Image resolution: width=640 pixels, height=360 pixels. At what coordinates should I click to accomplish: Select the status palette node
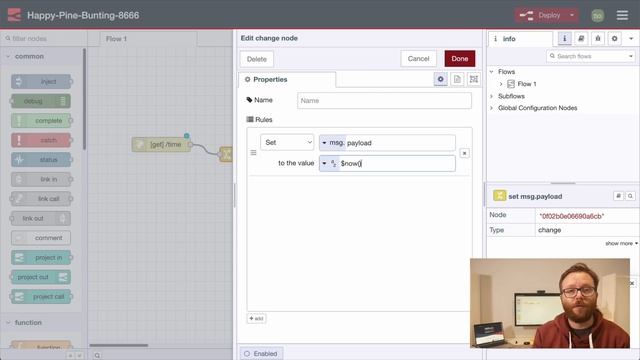click(41, 160)
